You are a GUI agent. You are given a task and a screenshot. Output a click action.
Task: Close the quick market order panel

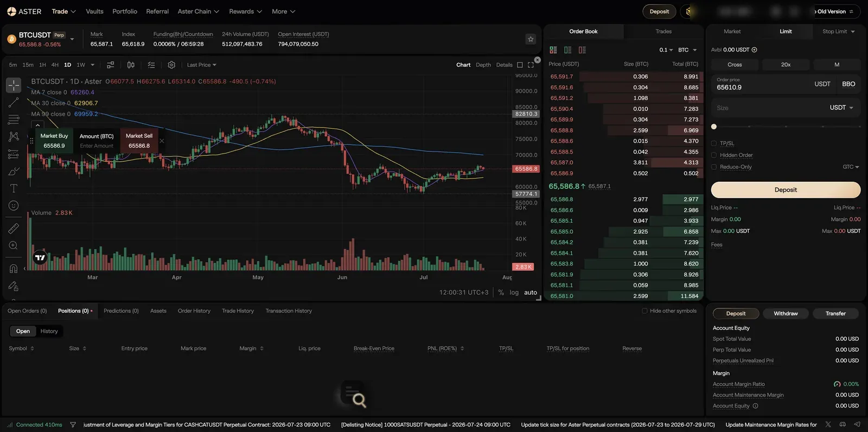click(x=162, y=141)
